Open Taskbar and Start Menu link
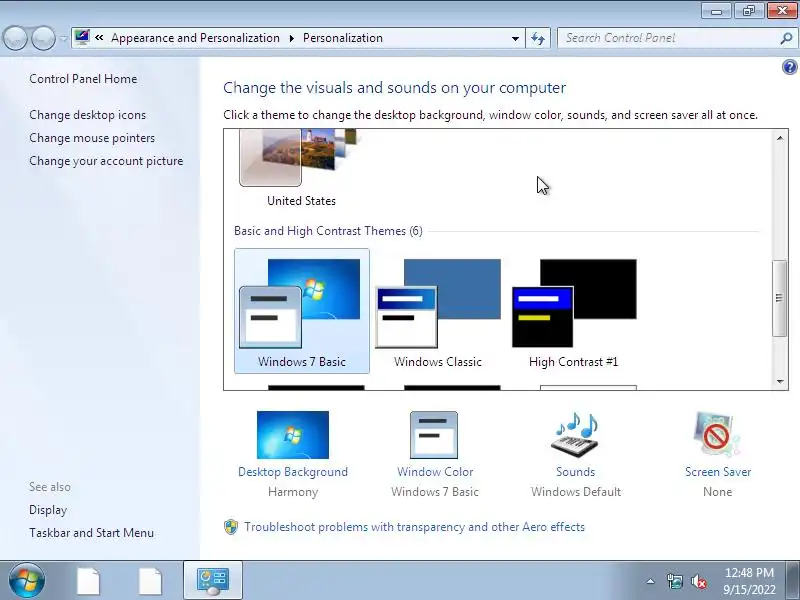This screenshot has height=600, width=800. click(x=91, y=533)
